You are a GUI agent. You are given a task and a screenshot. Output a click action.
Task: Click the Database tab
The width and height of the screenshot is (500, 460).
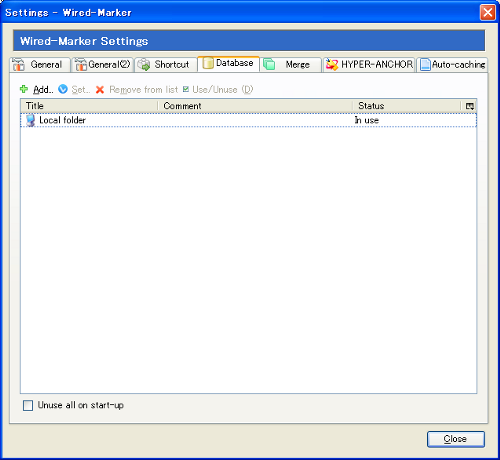[x=228, y=63]
